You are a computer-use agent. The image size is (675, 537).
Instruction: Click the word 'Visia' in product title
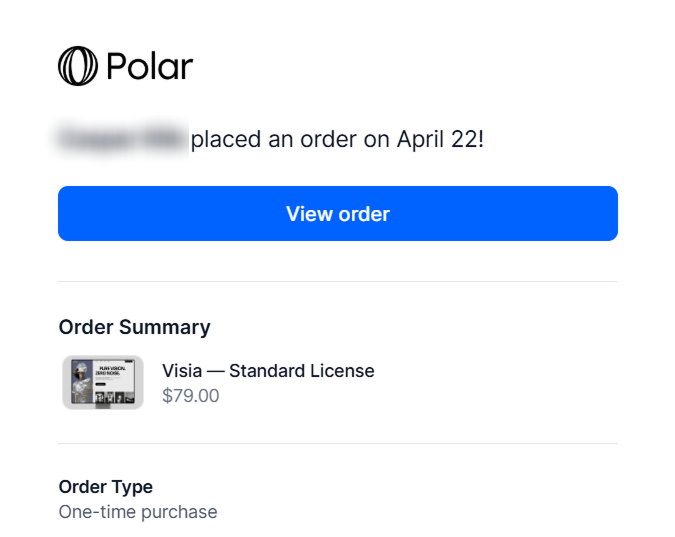[x=182, y=371]
